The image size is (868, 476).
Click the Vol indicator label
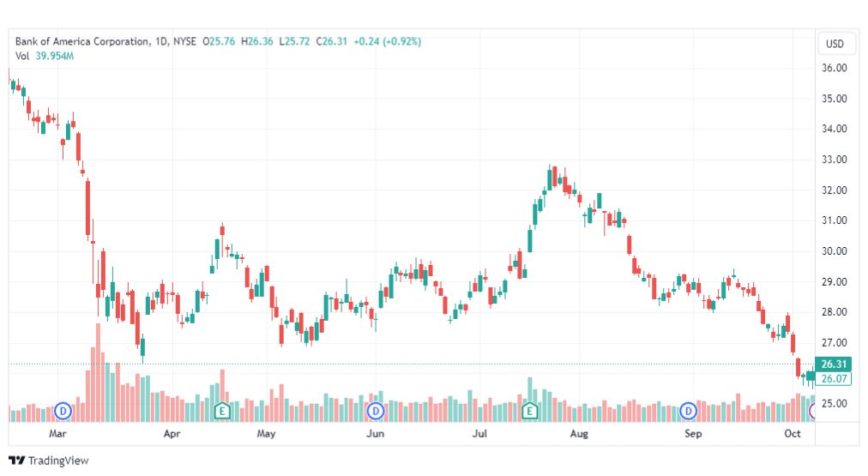point(22,56)
